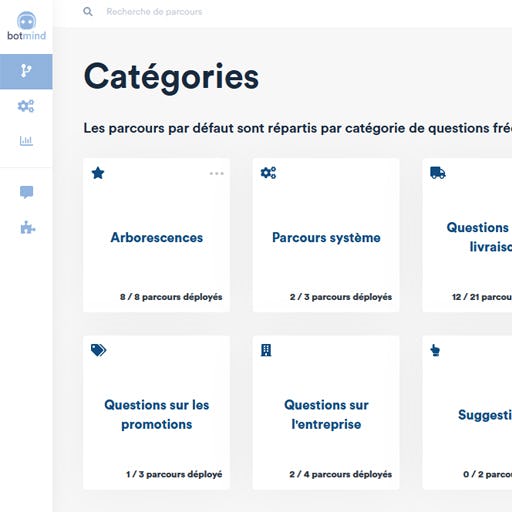Click pointing hand icon on Suggestions card
512x512 pixels.
[x=435, y=350]
